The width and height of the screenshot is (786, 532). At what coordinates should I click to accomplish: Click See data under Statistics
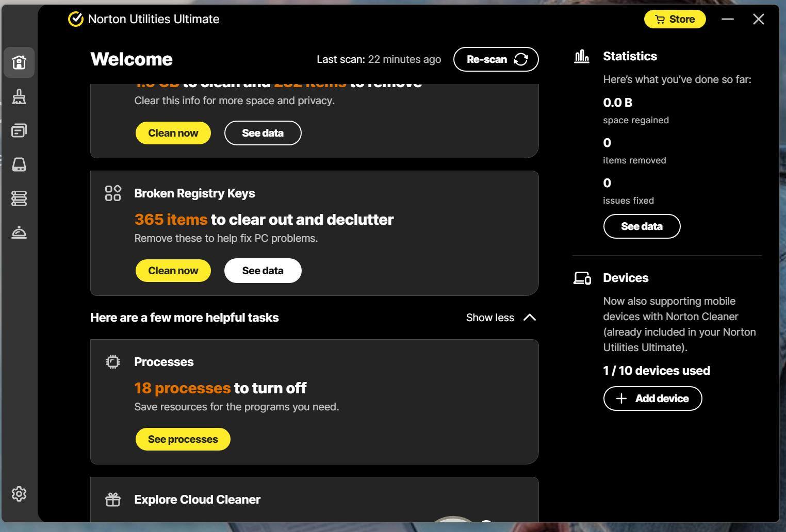[642, 226]
